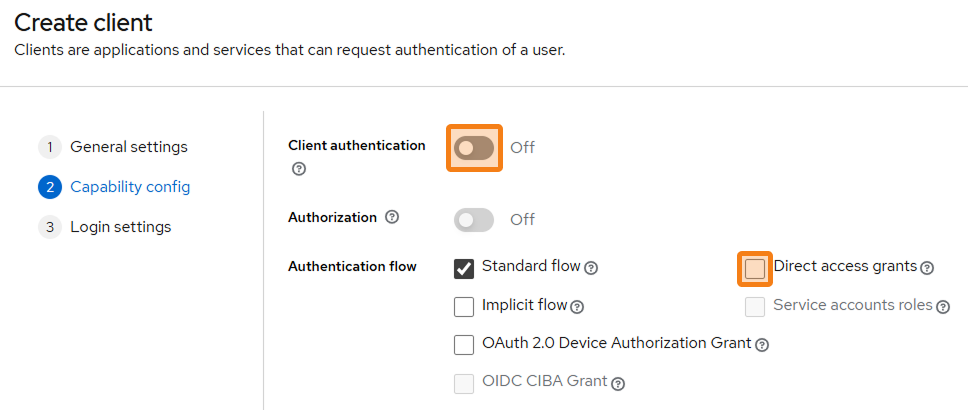
Task: Toggle the Authorization switch
Action: pyautogui.click(x=474, y=220)
